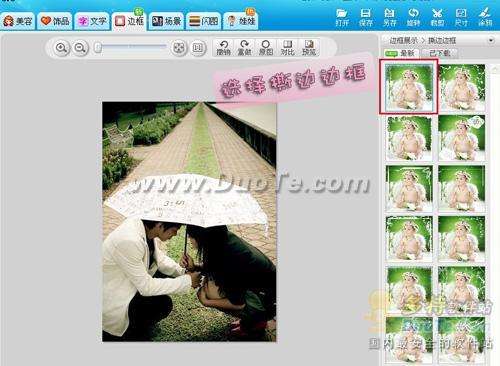The image size is (500, 366).
Task: Switch to the 已下载 downloaded sub-tab
Action: click(x=440, y=53)
